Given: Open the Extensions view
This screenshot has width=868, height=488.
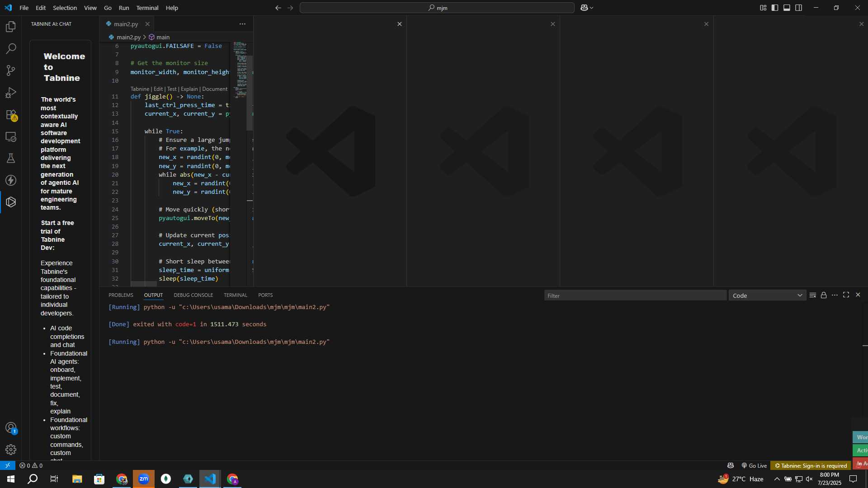Looking at the screenshot, I should click(x=11, y=115).
